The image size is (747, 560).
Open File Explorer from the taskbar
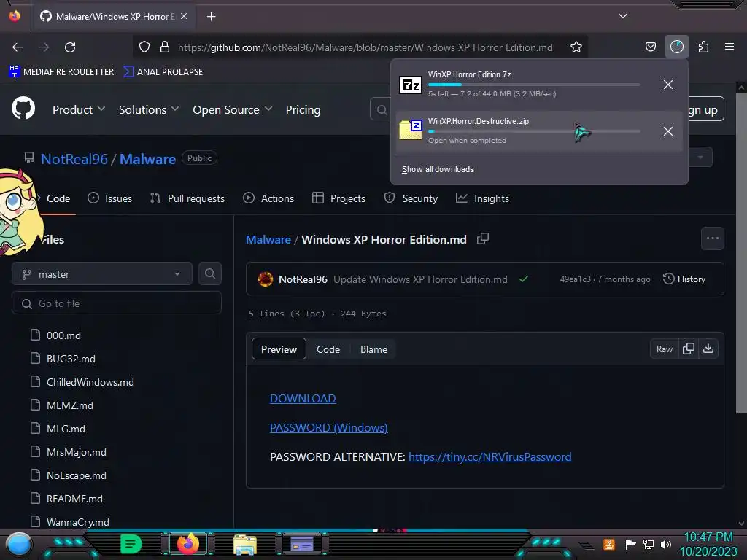245,545
